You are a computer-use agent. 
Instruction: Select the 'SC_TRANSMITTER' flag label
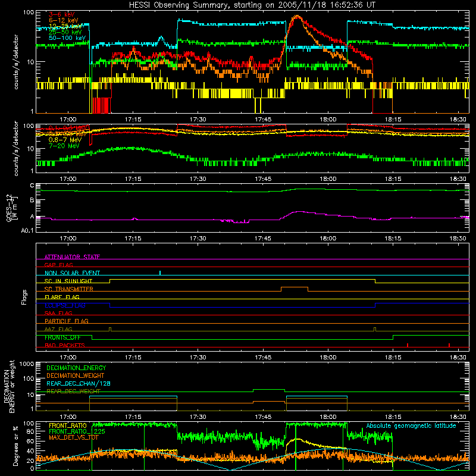[69, 289]
